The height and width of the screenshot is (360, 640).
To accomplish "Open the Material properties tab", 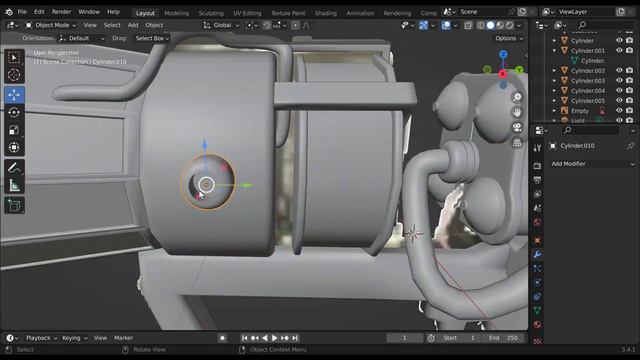I will tap(537, 325).
